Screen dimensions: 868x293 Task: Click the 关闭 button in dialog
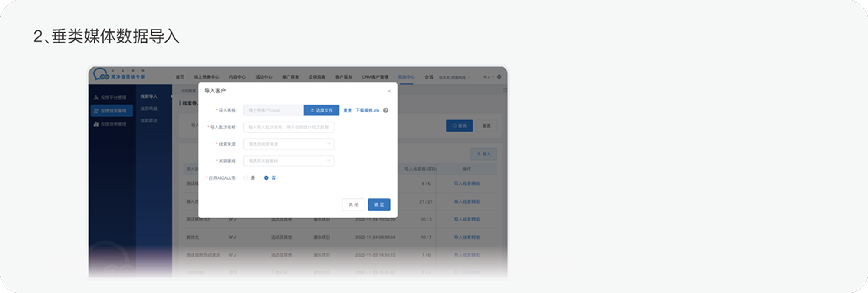pyautogui.click(x=353, y=204)
